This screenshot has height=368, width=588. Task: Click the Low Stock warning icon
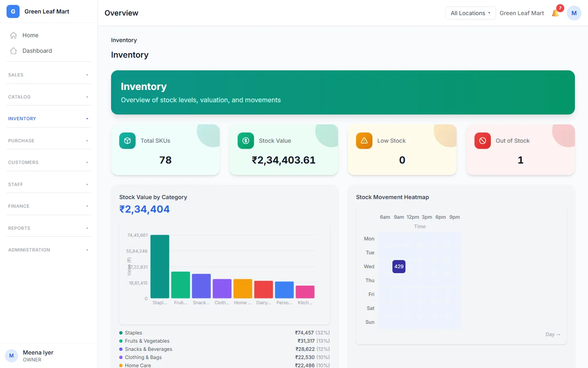[364, 141]
